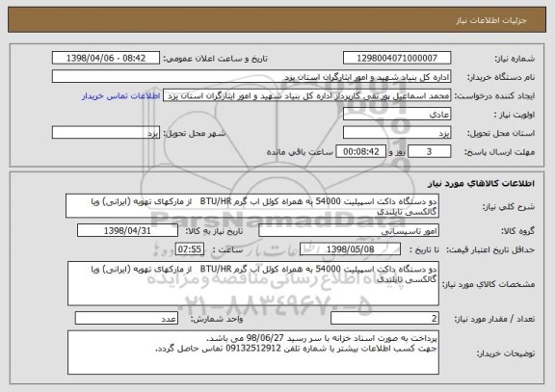Click the required goods specifications text area

[x=253, y=284]
